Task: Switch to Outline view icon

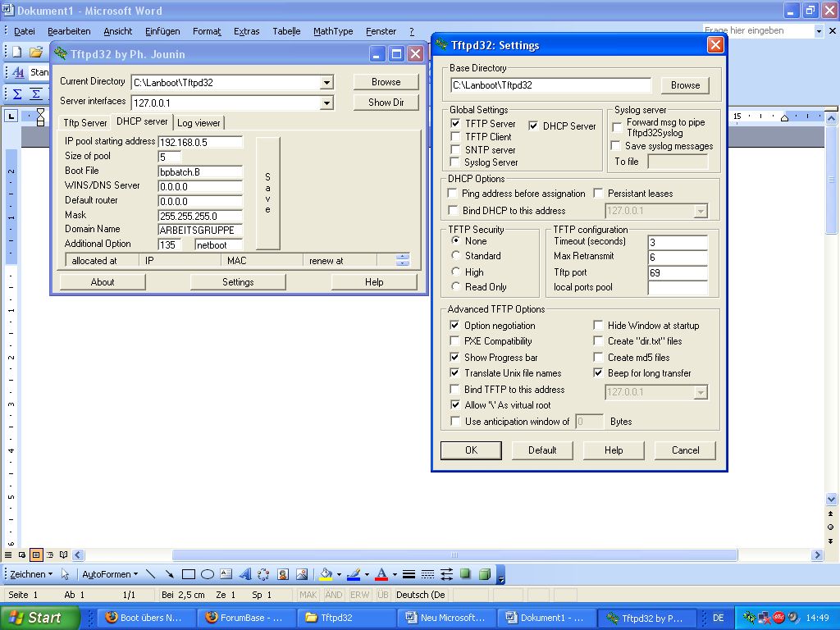Action: 50,555
